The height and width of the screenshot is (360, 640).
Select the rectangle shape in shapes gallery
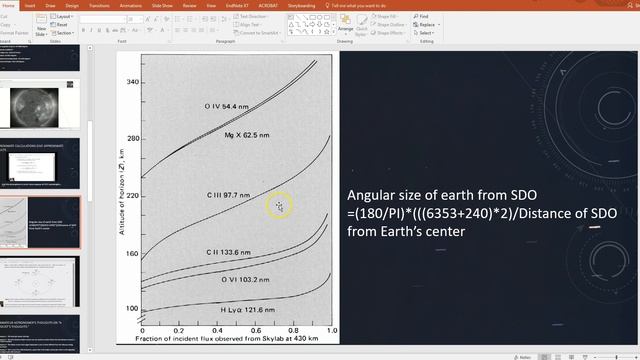pos(312,18)
